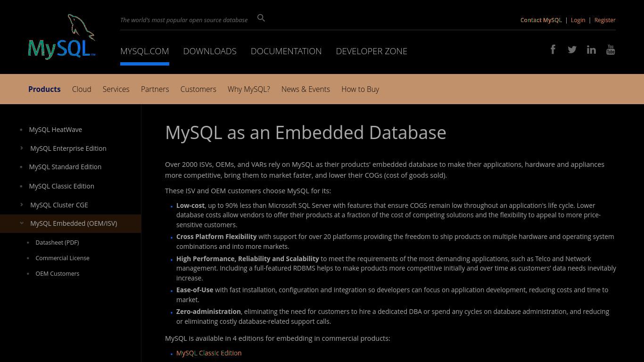This screenshot has height=362, width=644.
Task: Click the search magnifier icon
Action: click(261, 18)
